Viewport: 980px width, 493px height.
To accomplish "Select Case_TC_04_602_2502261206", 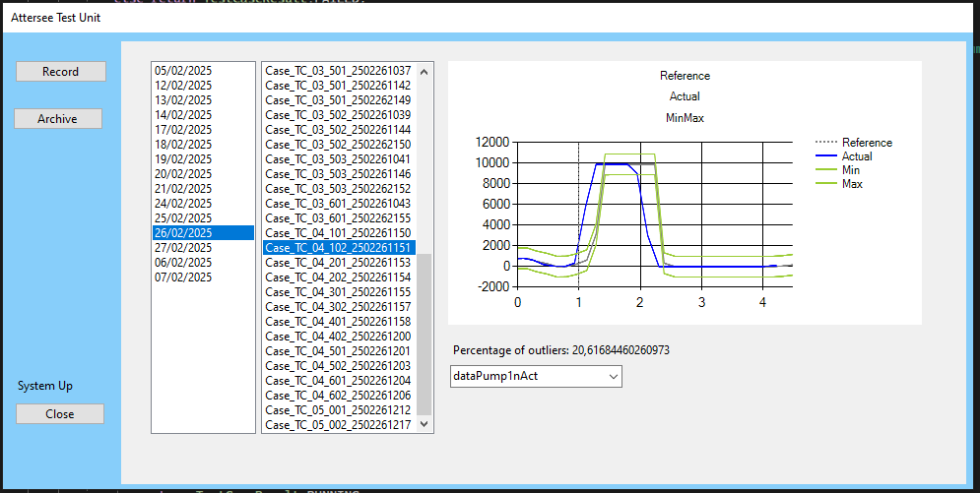I will [x=340, y=396].
